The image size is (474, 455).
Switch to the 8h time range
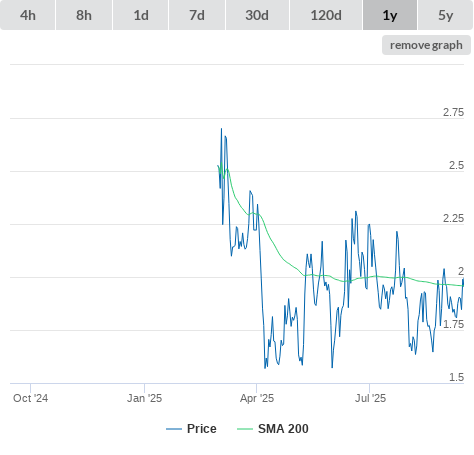click(x=84, y=15)
